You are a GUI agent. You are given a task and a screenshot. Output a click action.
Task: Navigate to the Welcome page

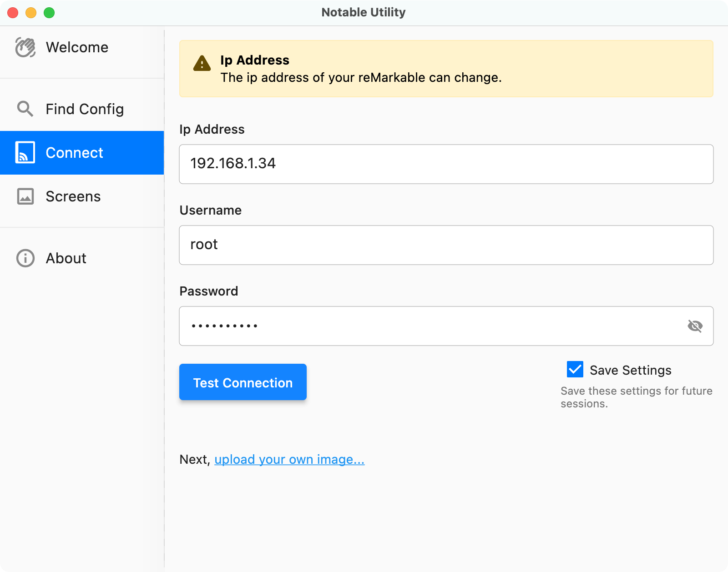pos(77,47)
